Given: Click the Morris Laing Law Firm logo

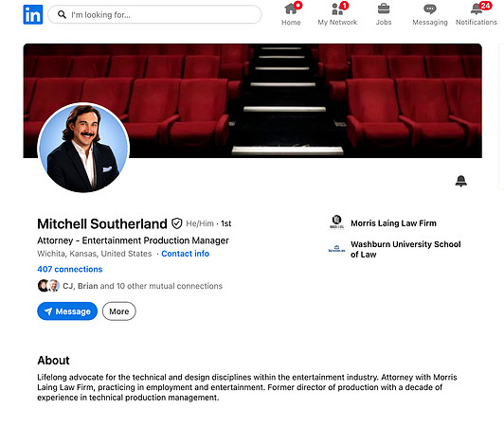Looking at the screenshot, I should click(336, 222).
